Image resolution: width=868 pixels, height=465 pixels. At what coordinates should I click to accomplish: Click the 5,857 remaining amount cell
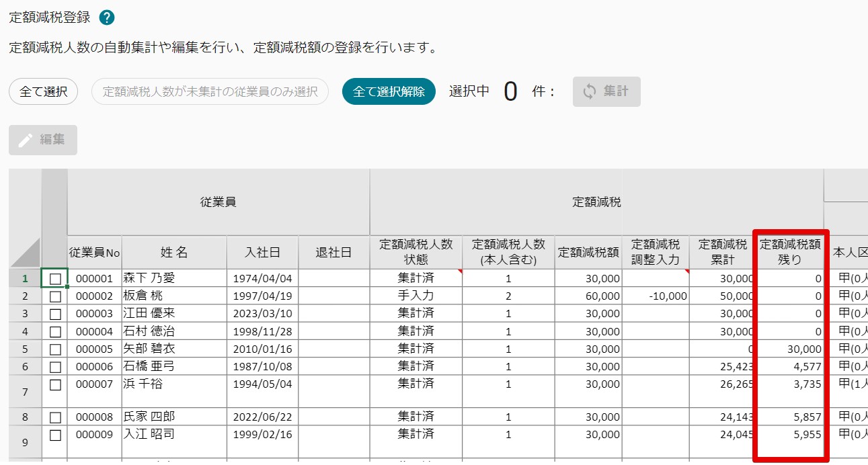[790, 417]
